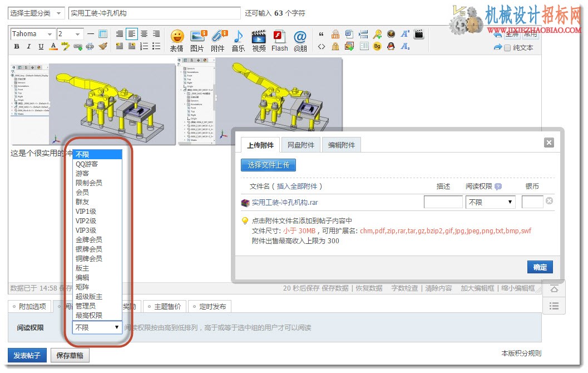Screen dimensions: 588x373
Task: Toggle bold text formatting
Action: [x=17, y=47]
